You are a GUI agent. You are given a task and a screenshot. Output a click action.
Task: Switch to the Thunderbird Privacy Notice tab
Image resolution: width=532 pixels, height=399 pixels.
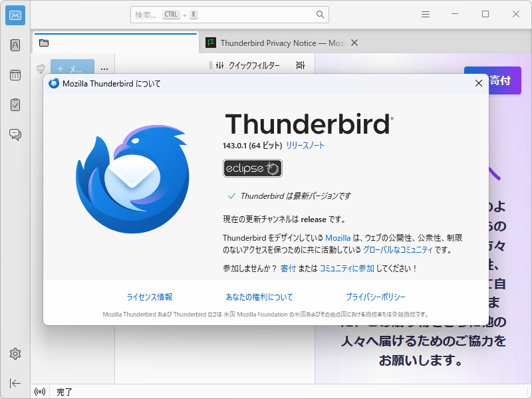(279, 42)
